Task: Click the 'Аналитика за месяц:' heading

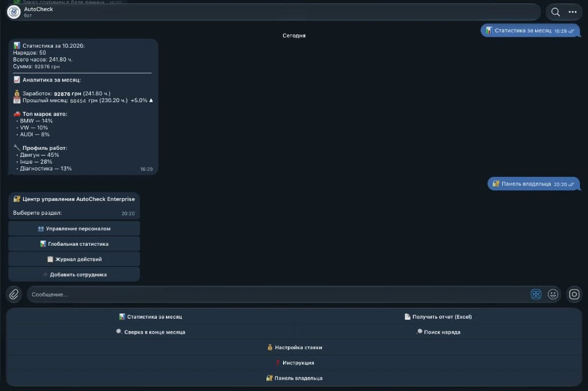Action: [47, 80]
